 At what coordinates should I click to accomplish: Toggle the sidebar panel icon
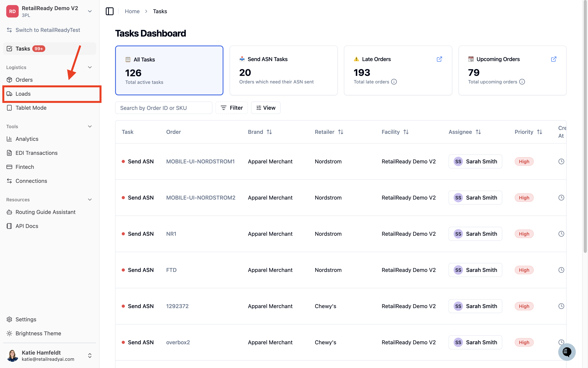109,11
